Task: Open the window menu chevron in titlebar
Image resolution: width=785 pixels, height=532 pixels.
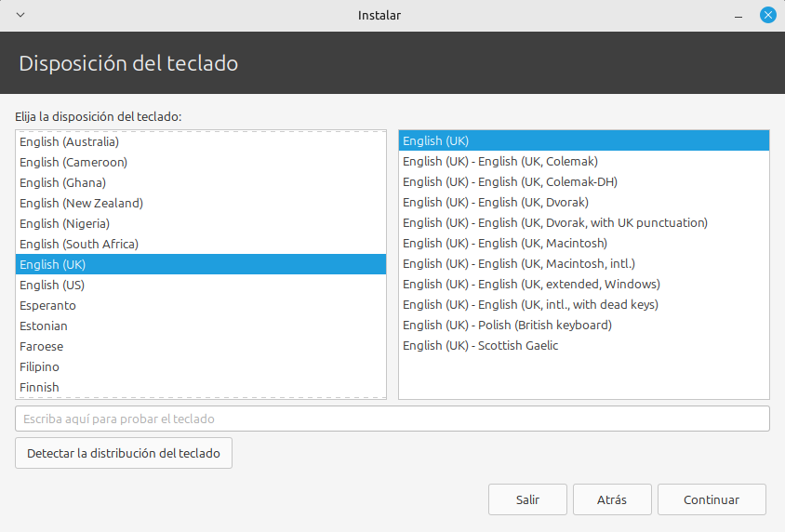Action: pos(20,15)
